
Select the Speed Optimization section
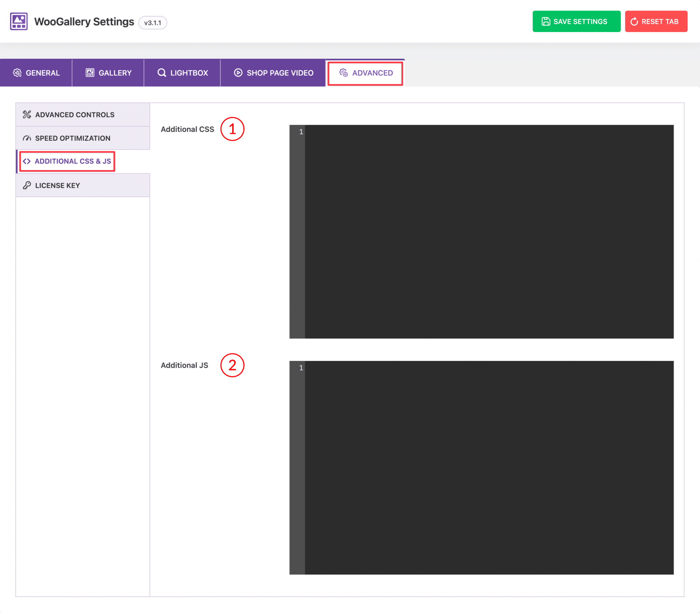72,138
